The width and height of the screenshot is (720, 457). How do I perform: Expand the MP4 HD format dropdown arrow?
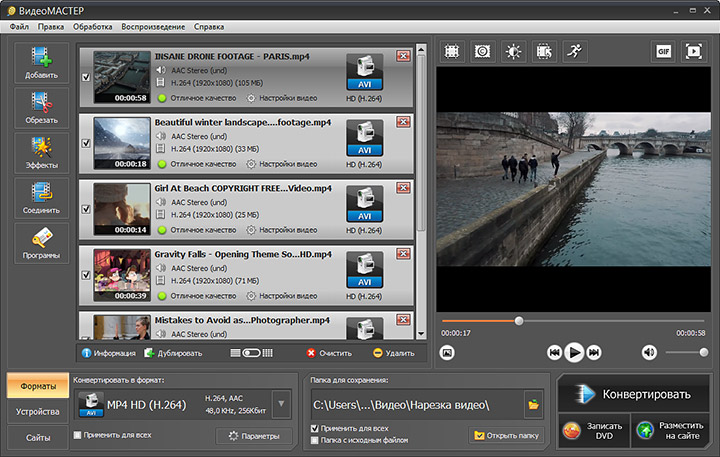281,404
